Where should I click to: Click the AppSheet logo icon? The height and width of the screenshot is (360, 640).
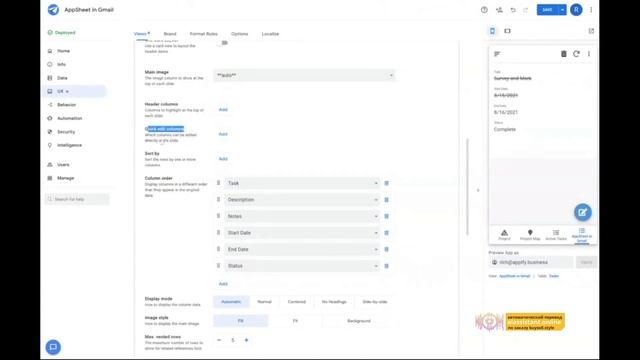[53, 10]
